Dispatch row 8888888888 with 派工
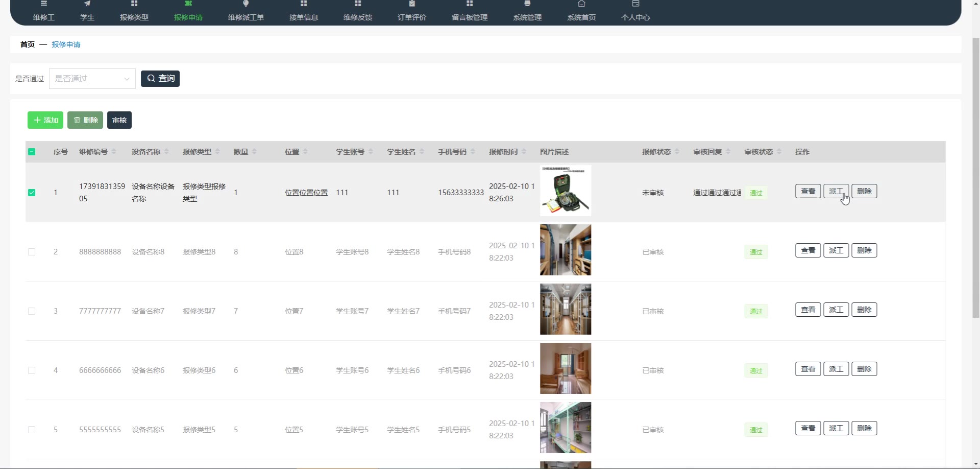 click(836, 250)
